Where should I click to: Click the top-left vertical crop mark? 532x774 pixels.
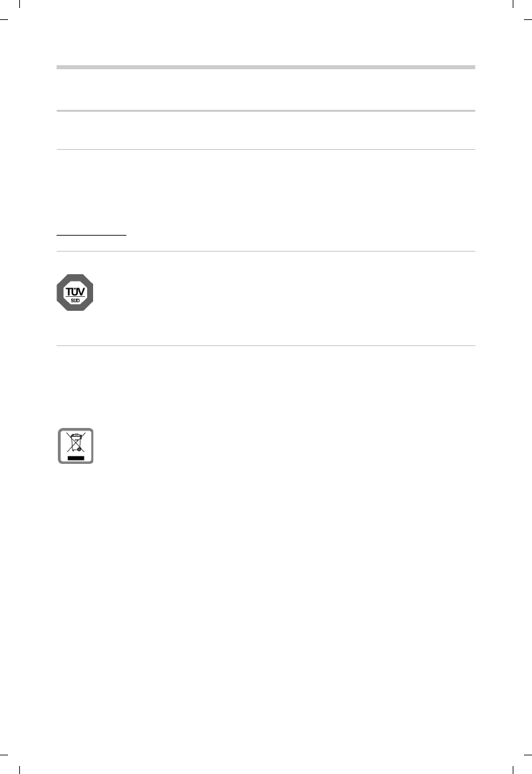[x=19, y=4]
